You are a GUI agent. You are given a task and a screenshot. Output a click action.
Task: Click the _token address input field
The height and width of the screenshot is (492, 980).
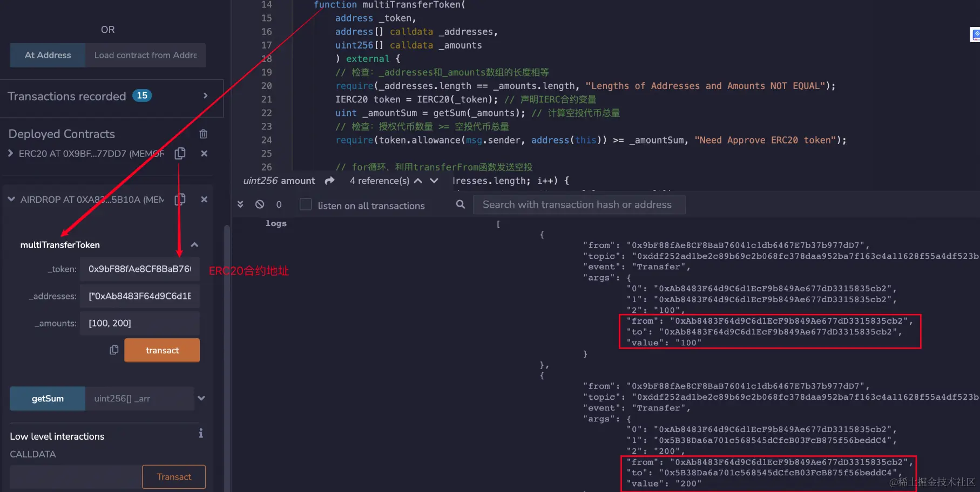coord(140,269)
